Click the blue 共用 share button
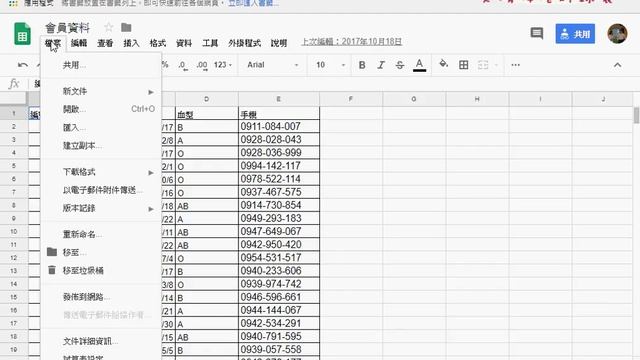 [x=575, y=34]
